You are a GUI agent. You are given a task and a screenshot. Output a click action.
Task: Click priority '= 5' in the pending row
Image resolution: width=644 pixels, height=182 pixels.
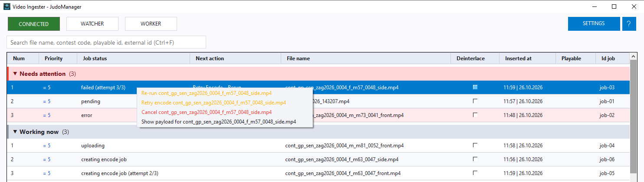click(x=47, y=101)
